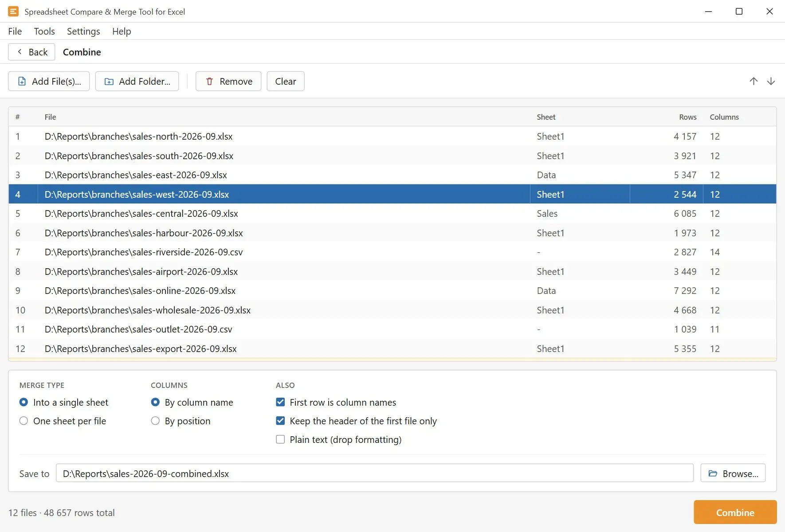Start merging with the orange Combine button
The width and height of the screenshot is (785, 532).
(x=735, y=512)
